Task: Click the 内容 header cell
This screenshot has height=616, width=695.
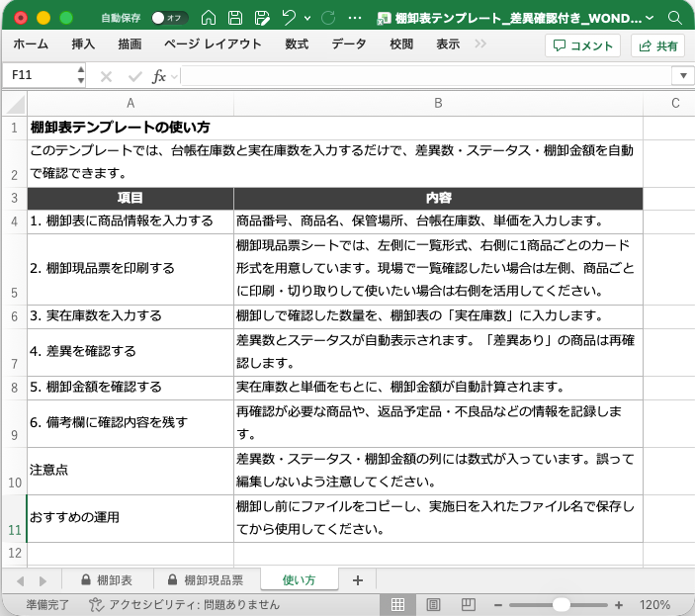Action: click(438, 198)
